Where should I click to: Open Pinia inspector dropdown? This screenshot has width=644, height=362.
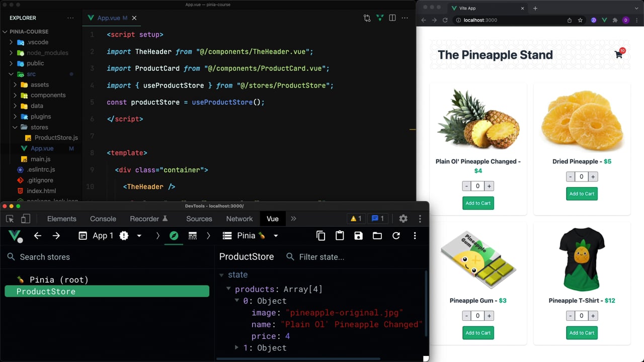click(250, 236)
